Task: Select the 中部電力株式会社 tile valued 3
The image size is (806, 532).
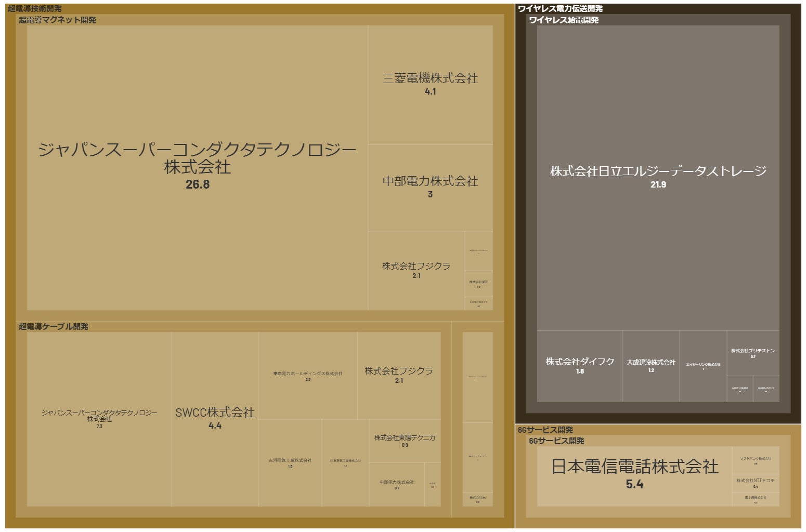Action: 430,188
